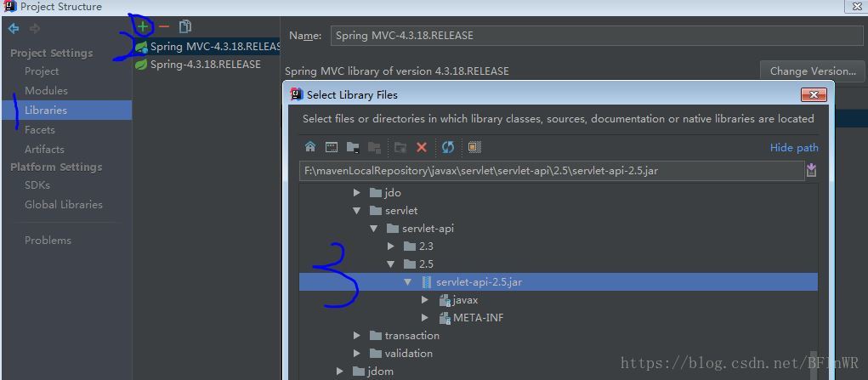Collapse the servlet-api folder
The height and width of the screenshot is (380, 868).
coord(374,228)
